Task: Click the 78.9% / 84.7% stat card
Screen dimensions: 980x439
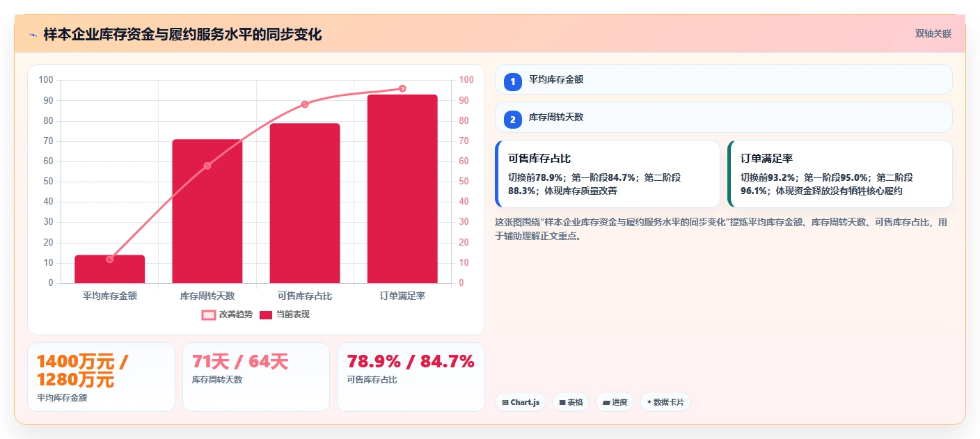Action: 411,377
